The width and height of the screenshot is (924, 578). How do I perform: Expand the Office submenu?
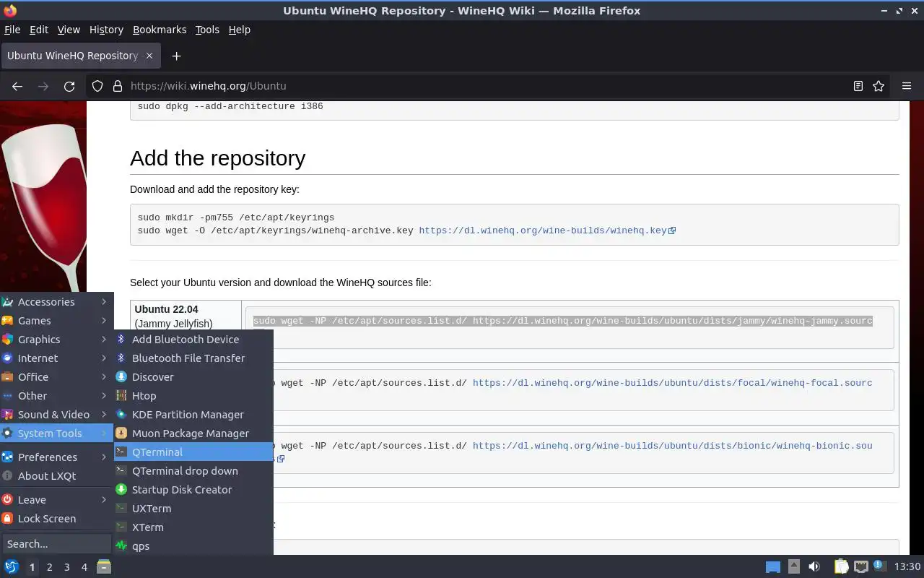(56, 377)
